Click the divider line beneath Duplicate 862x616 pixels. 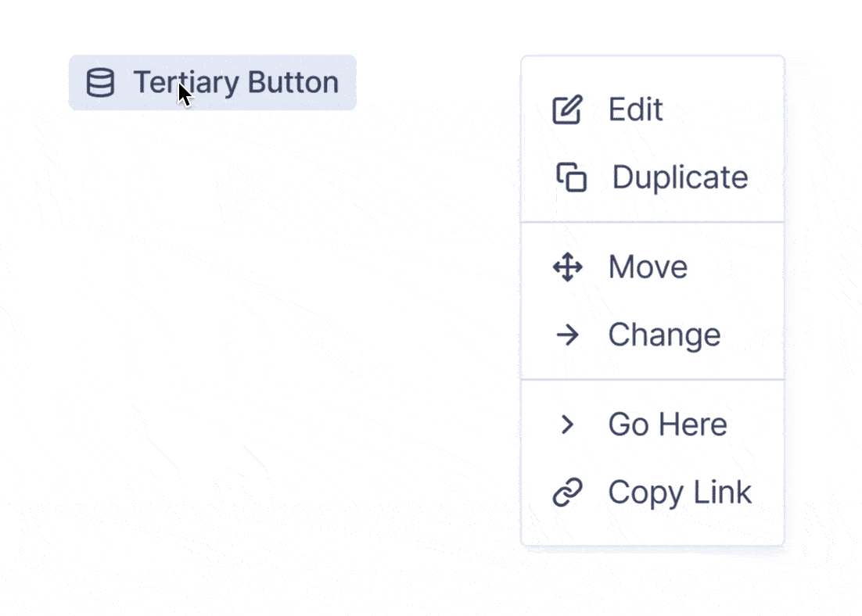652,223
